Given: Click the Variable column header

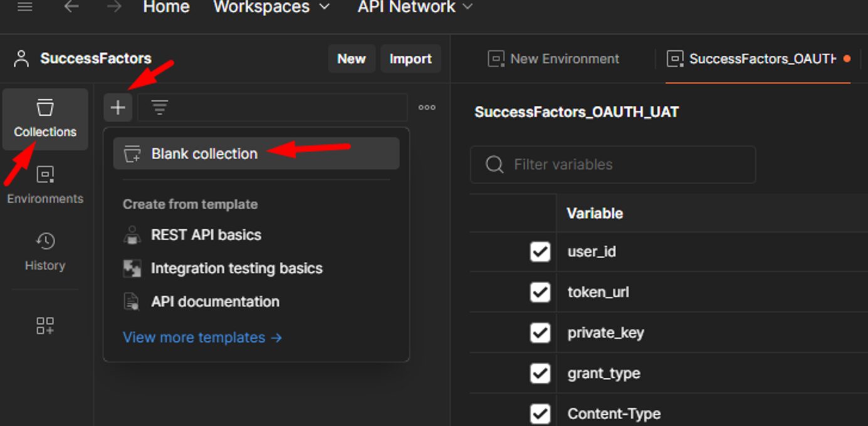Looking at the screenshot, I should coord(595,214).
